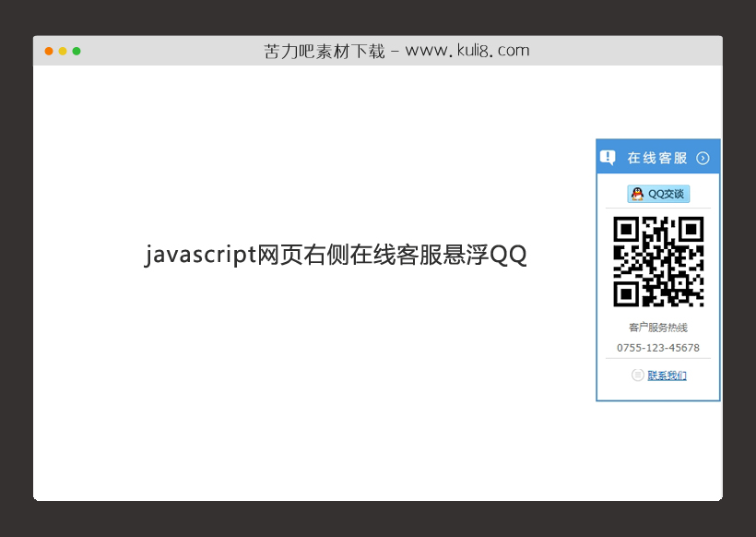Click the yellow traffic light dot
Screen dimensions: 756x537
(62, 52)
